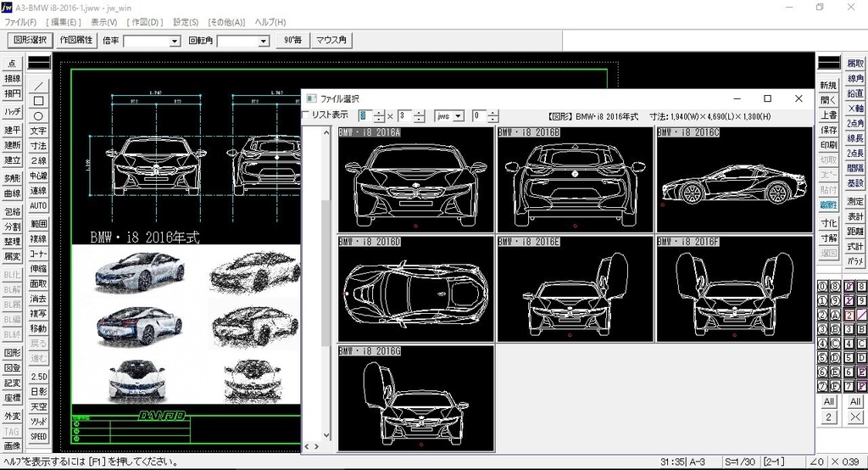Decrease the thumbnail row count stepper

pyautogui.click(x=419, y=120)
